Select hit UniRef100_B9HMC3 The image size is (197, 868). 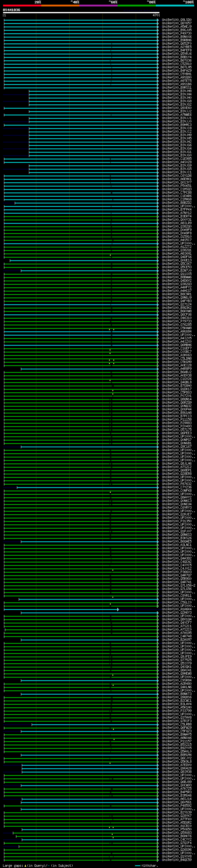[x=177, y=125]
